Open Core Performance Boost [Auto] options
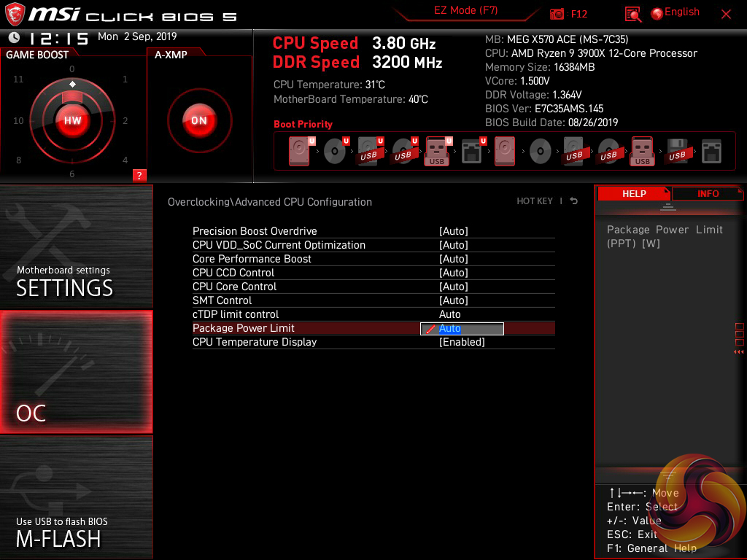747x560 pixels. pos(454,259)
